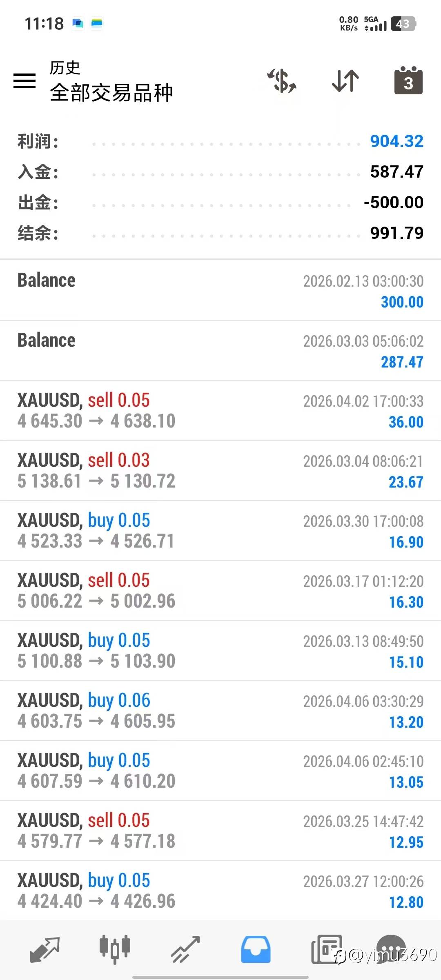Viewport: 441px width, 980px height.
Task: Open XAUUSD sell 0.03 trade details
Action: (220, 470)
